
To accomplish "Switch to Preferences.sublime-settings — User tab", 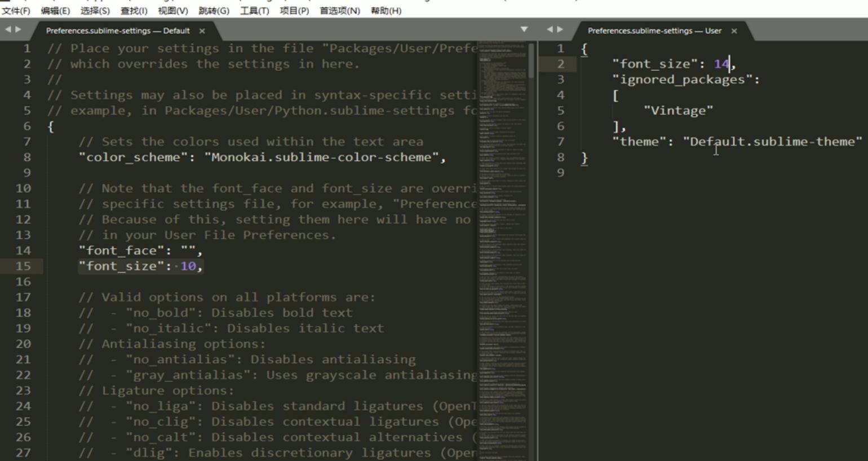I will 654,31.
